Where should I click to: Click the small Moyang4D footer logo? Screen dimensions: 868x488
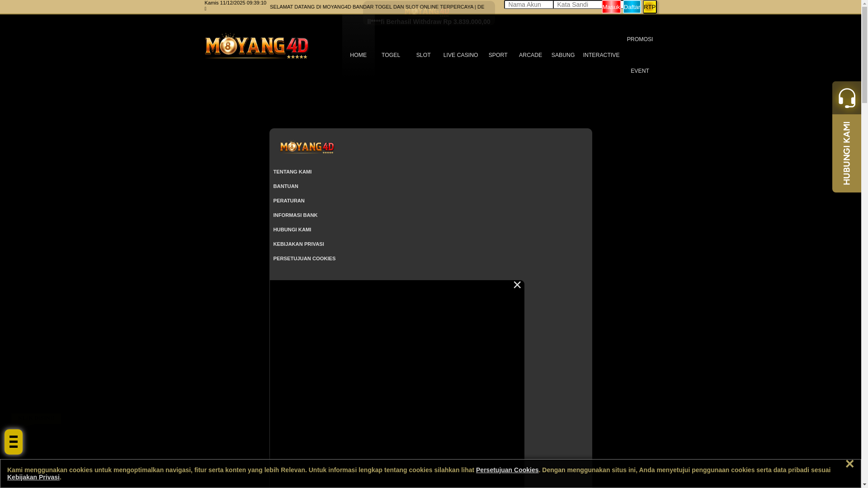pos(307,147)
